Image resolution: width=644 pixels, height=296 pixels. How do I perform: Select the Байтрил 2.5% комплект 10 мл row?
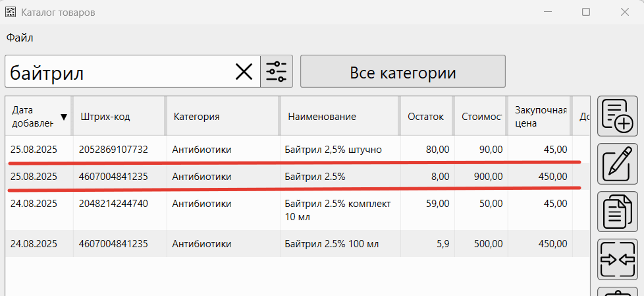click(x=338, y=210)
